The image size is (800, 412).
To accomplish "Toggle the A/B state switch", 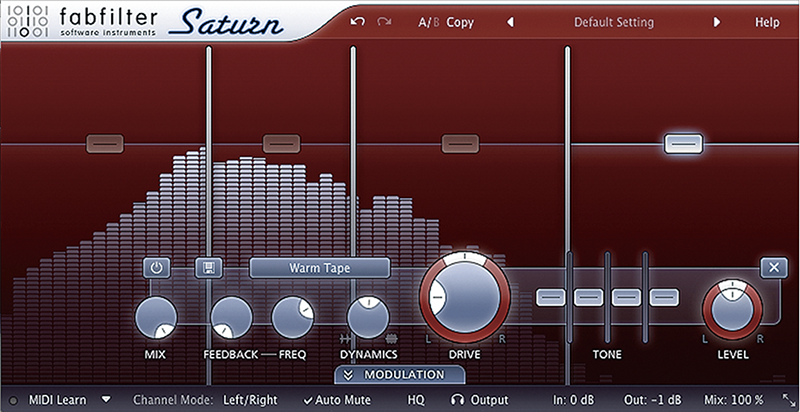I will pyautogui.click(x=429, y=22).
